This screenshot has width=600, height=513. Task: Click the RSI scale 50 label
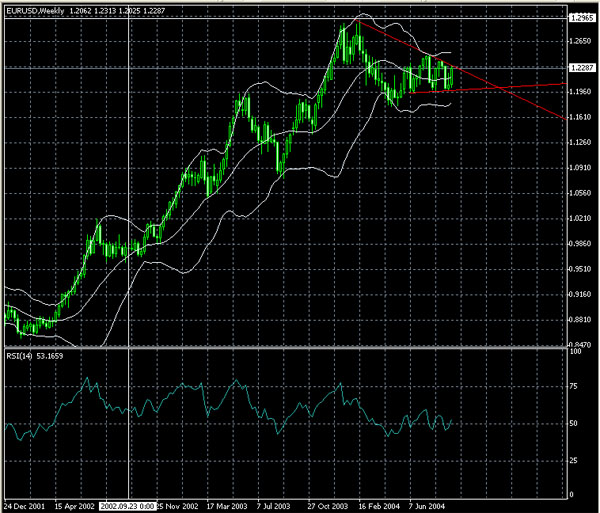[x=574, y=423]
